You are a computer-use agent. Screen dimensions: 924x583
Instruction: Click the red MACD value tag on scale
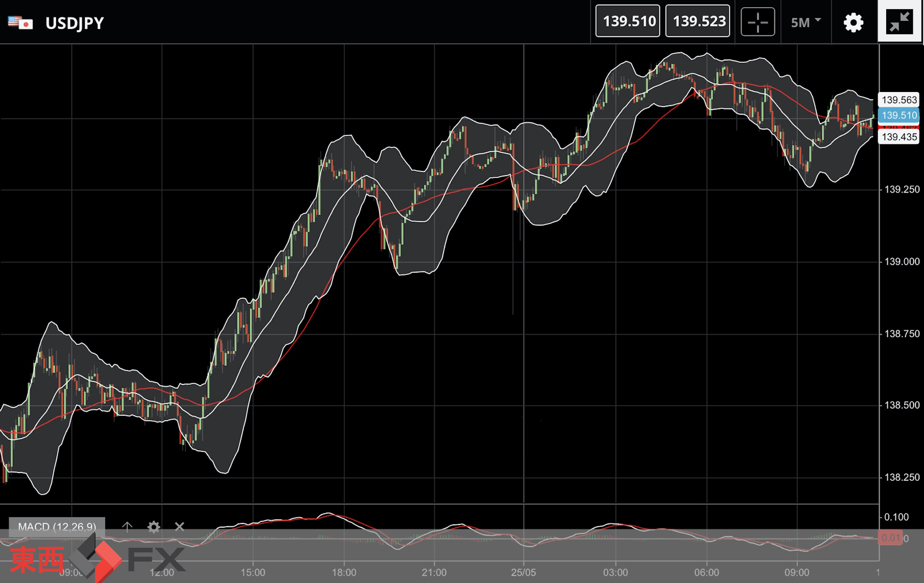click(890, 538)
